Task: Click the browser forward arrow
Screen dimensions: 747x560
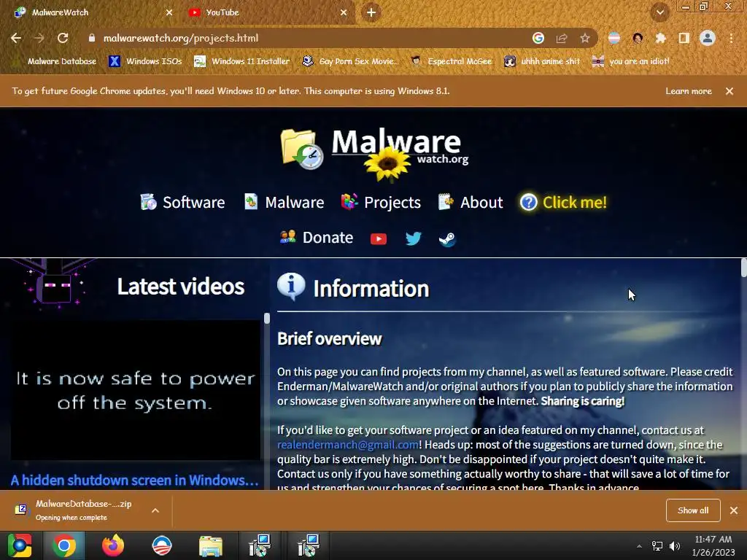Action: pyautogui.click(x=39, y=38)
